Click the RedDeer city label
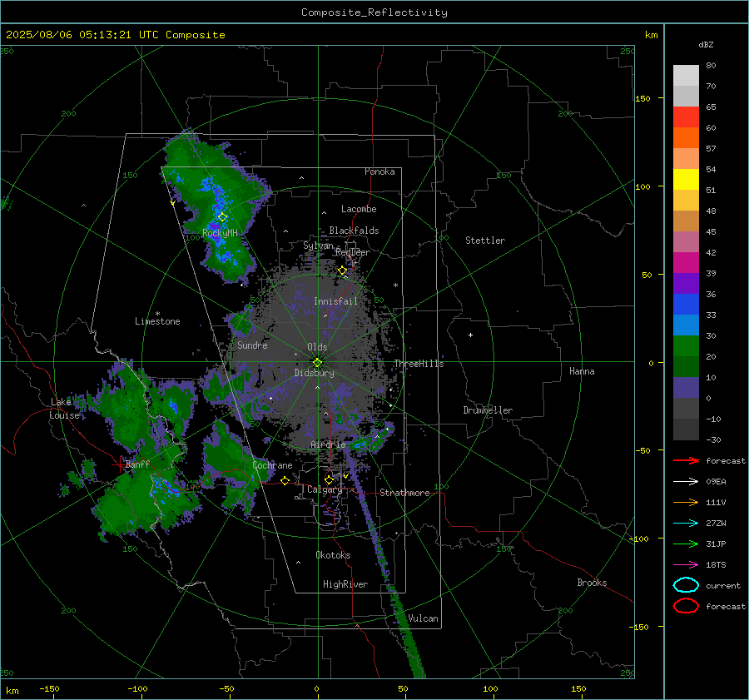This screenshot has width=749, height=700. [x=353, y=252]
